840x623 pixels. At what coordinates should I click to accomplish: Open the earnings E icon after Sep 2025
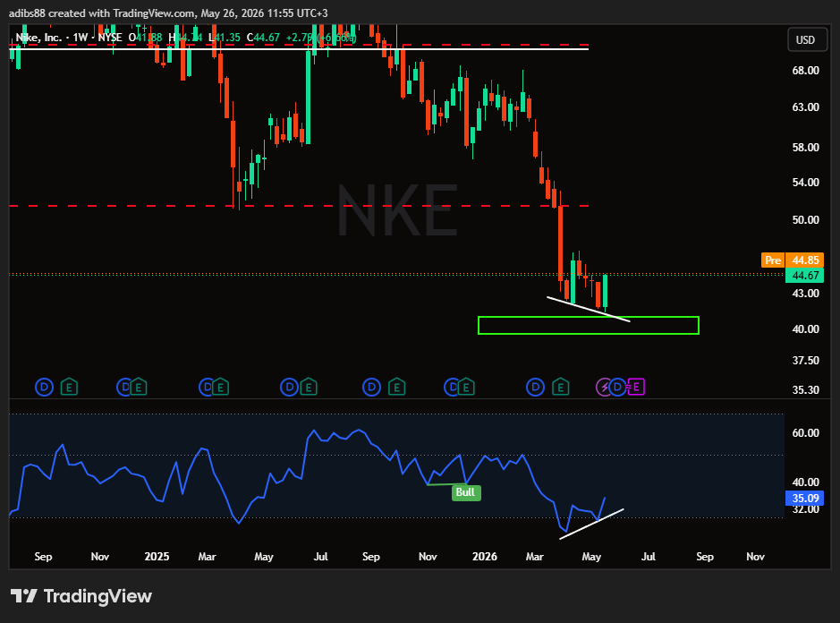pos(396,387)
